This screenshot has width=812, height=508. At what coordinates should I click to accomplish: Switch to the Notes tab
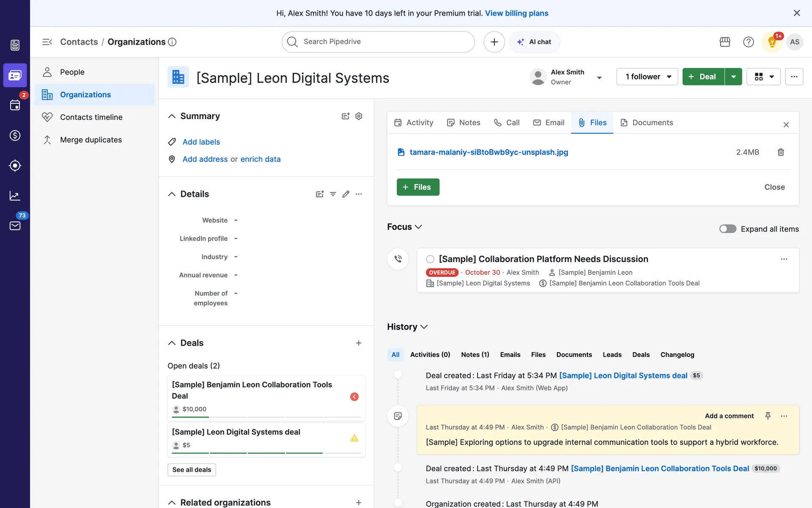click(x=464, y=123)
